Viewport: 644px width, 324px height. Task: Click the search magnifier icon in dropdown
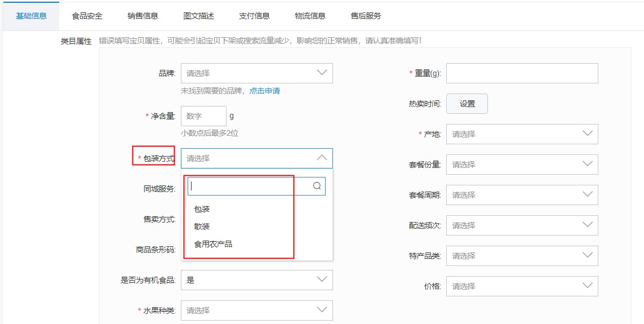[317, 186]
